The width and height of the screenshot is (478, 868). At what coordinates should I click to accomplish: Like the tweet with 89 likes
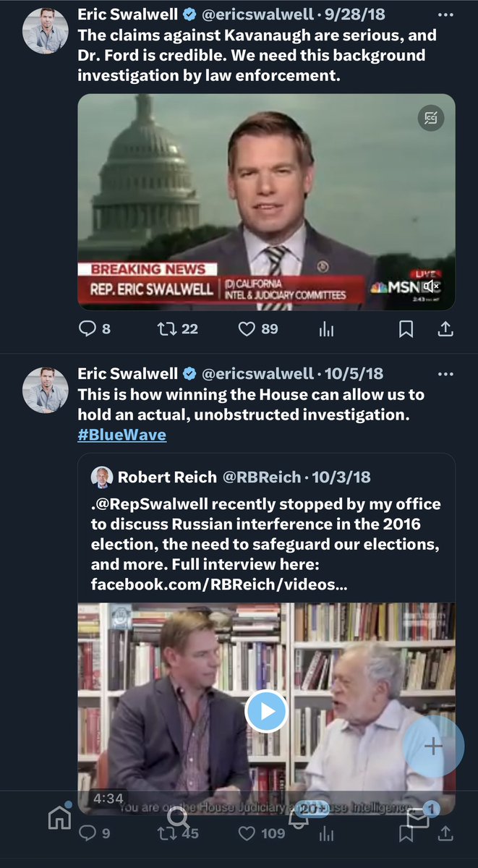point(247,329)
